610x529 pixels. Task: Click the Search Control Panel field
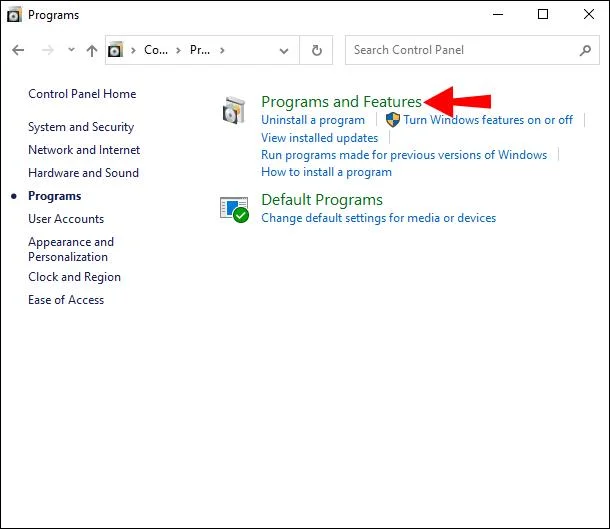pos(463,50)
